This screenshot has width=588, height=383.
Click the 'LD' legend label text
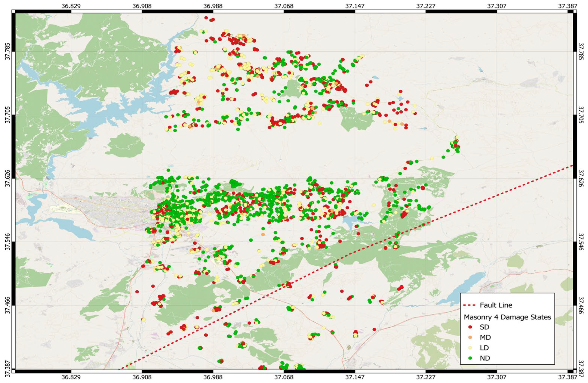485,348
